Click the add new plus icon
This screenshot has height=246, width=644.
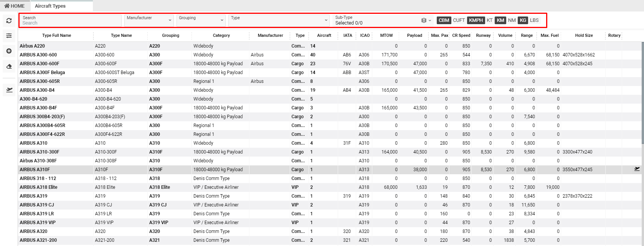[9, 51]
